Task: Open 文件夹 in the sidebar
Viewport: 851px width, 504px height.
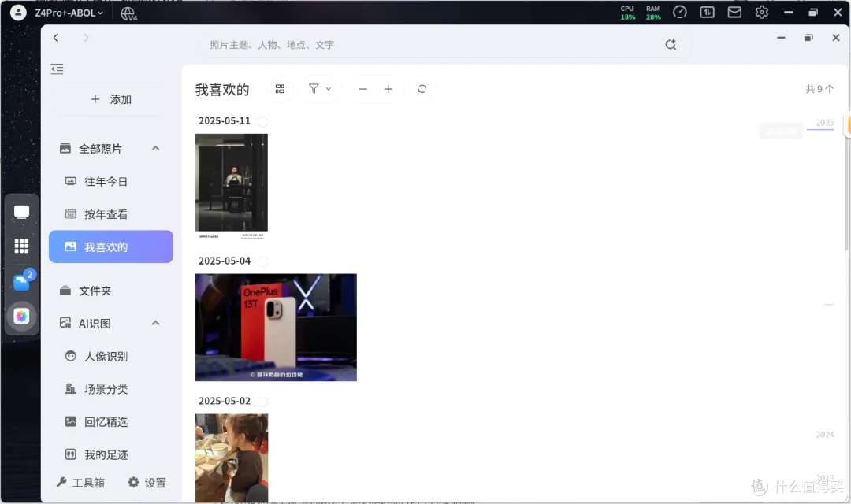Action: 95,291
